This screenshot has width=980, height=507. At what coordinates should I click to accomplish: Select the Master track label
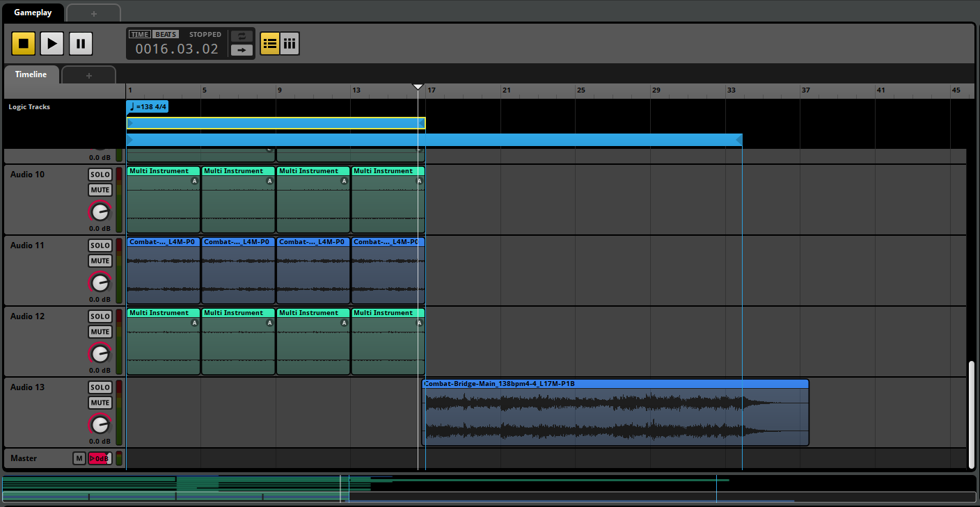point(24,458)
